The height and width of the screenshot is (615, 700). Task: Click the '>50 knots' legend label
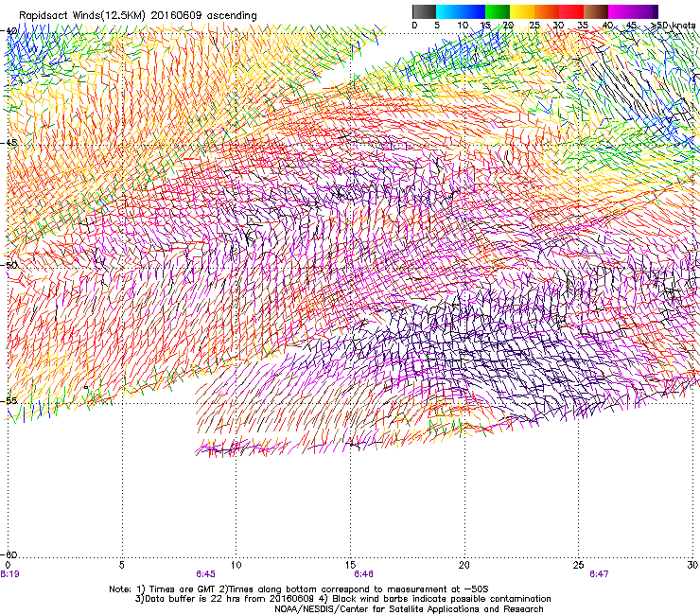(x=673, y=25)
